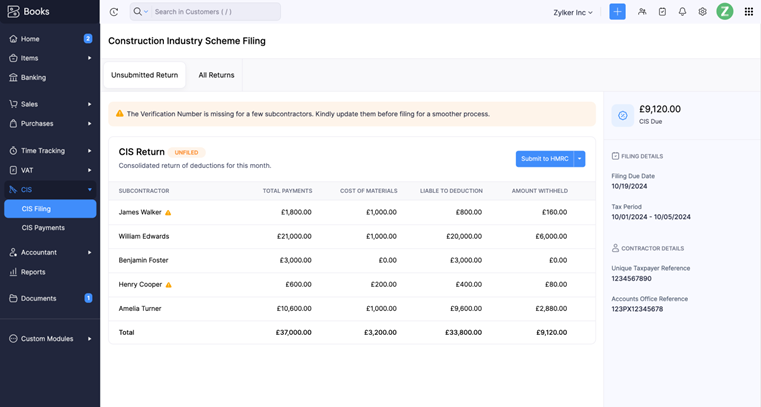Viewport: 761px width, 407px height.
Task: Click the Reports chart icon
Action: [13, 272]
